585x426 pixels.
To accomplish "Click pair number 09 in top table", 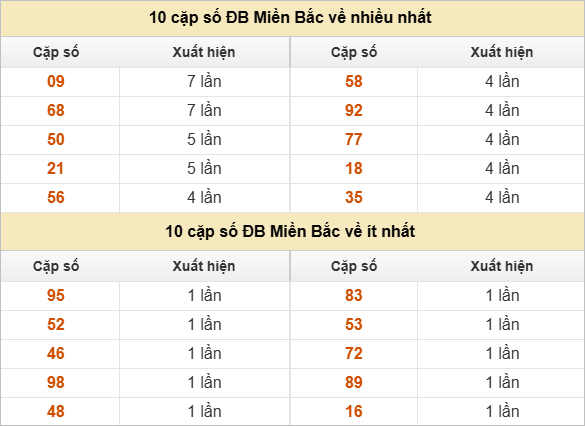I will pyautogui.click(x=56, y=81).
